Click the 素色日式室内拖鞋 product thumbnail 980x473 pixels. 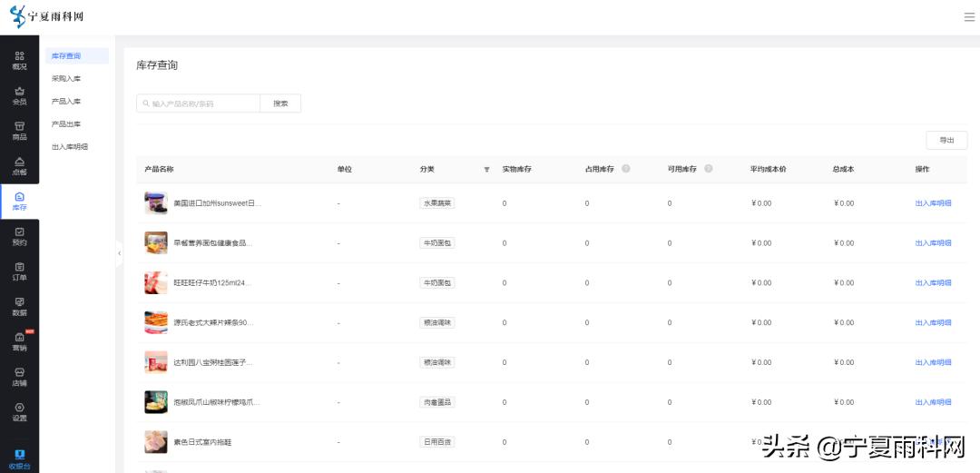coord(156,442)
